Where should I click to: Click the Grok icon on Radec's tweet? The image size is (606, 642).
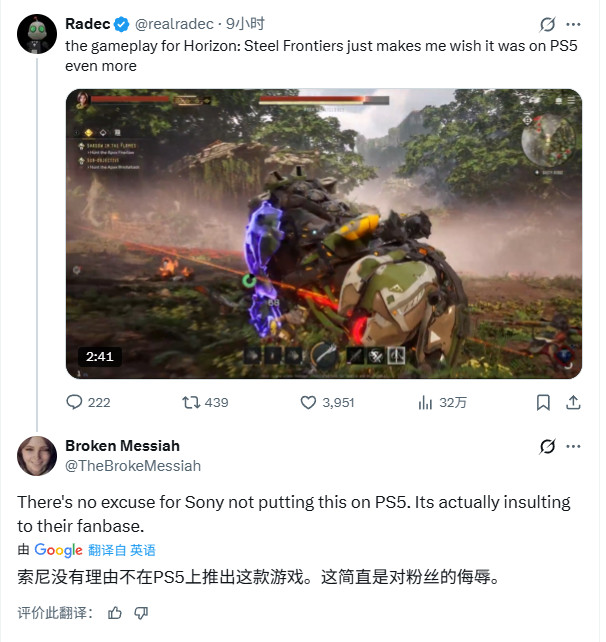547,24
